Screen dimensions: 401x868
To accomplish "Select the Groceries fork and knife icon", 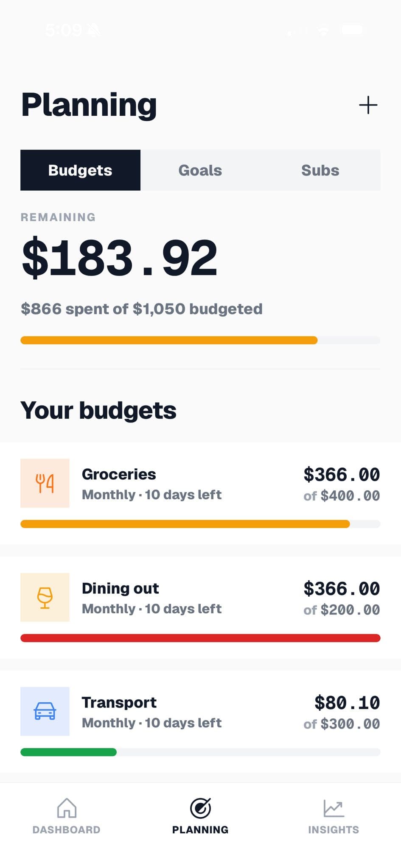I will point(45,483).
